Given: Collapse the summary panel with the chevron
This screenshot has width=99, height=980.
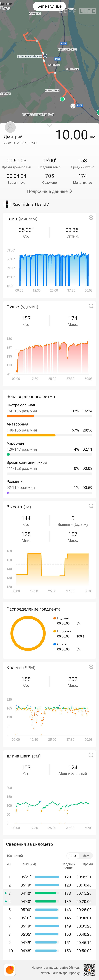Looking at the screenshot, I should pyautogui.click(x=49, y=126).
